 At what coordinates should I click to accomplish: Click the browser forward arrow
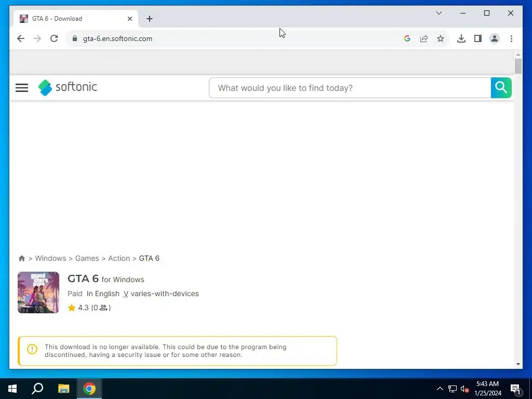pyautogui.click(x=37, y=38)
